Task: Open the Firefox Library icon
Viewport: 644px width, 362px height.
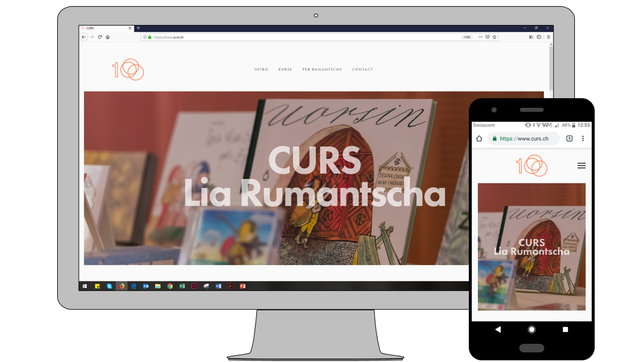Action: coord(531,37)
